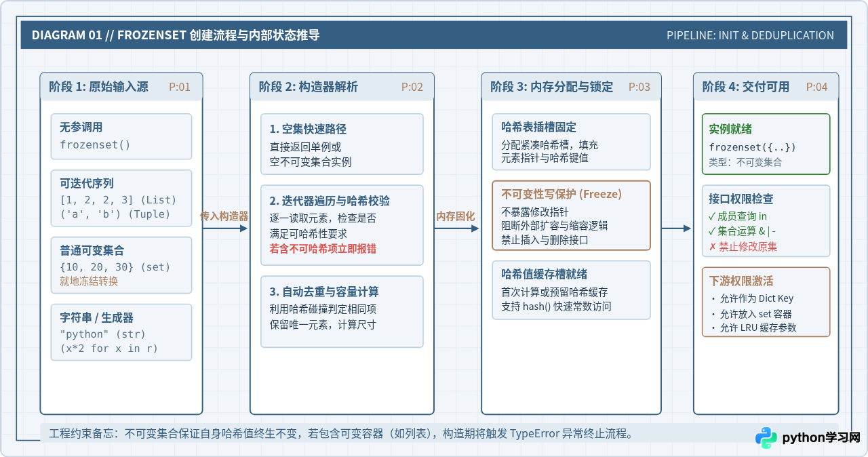Click the bullet "允许 LRU 缓存参数"
This screenshot has height=457, width=868.
(758, 328)
